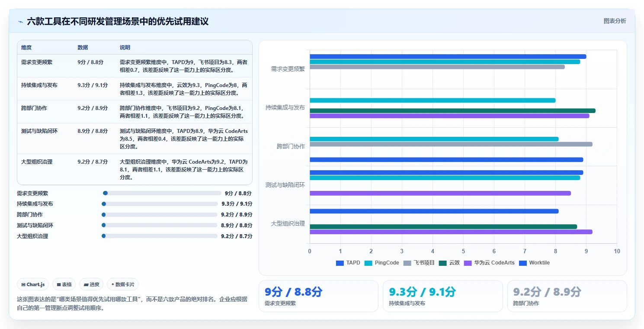Click 持续集成与发布 in the table's 维度 column
The image size is (644, 329).
pos(39,85)
